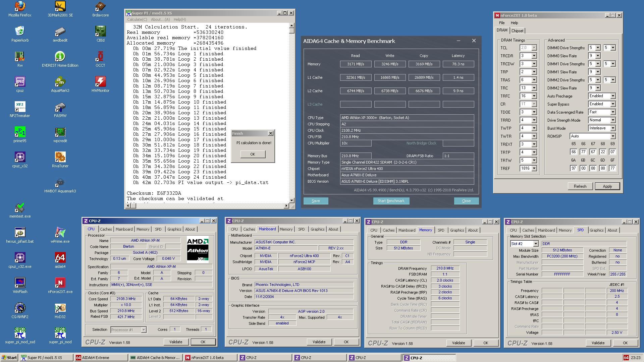Switch to nForce2XT 1.0 beta taskbar item
The image size is (644, 362).
click(x=210, y=358)
